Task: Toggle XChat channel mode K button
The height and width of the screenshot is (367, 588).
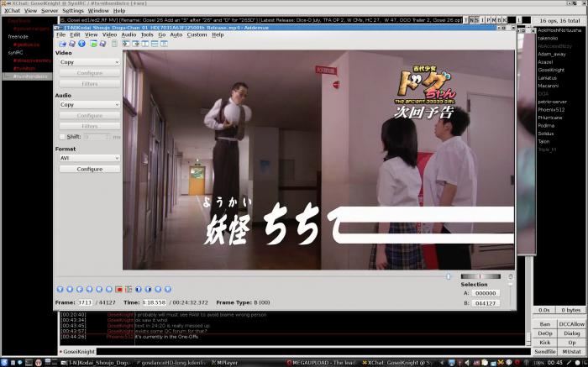Action: (x=504, y=20)
